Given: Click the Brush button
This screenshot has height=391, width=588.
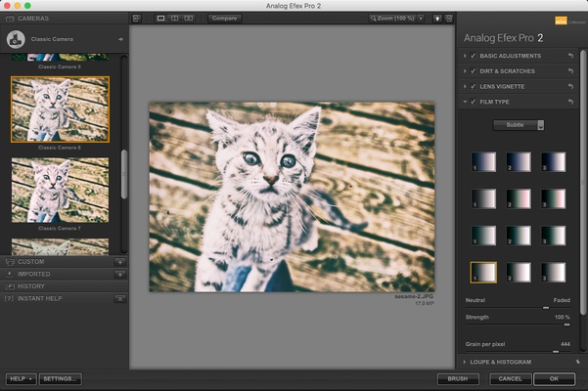Looking at the screenshot, I should point(457,378).
